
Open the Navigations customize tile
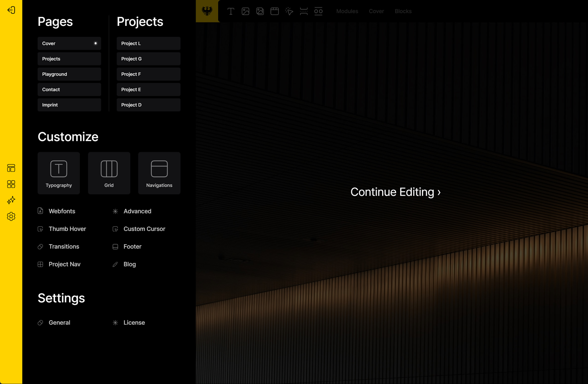coord(159,173)
